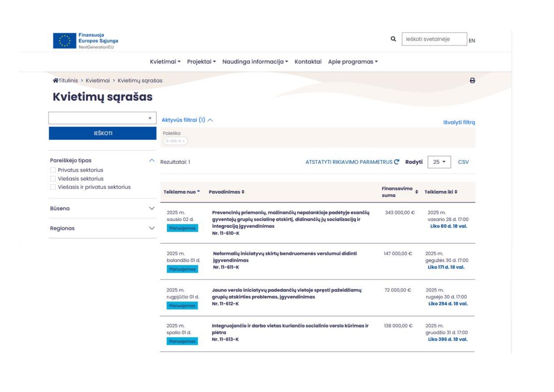Open the Prevencinių priemonių call title
This screenshot has width=554, height=392.
point(291,219)
